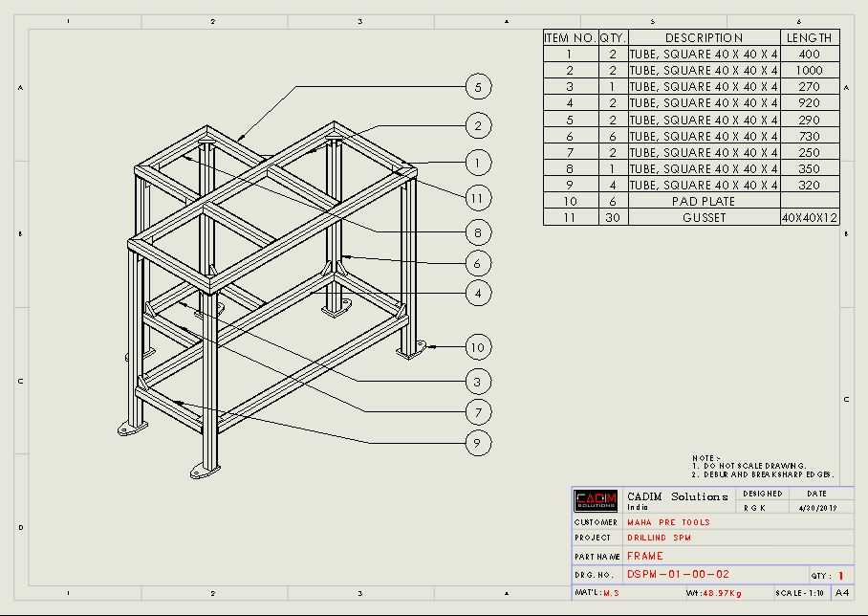Select the length cell '730'
Screen dimensions: 868x616
click(810, 136)
